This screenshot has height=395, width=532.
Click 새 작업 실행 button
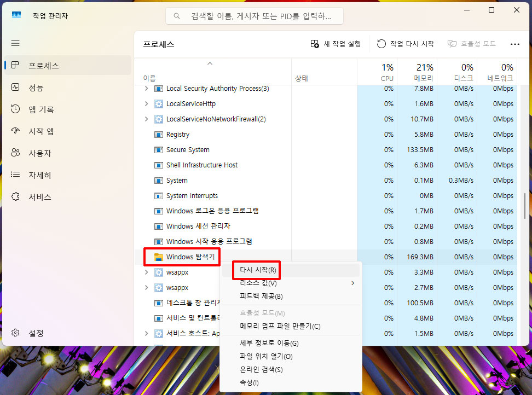coord(336,44)
